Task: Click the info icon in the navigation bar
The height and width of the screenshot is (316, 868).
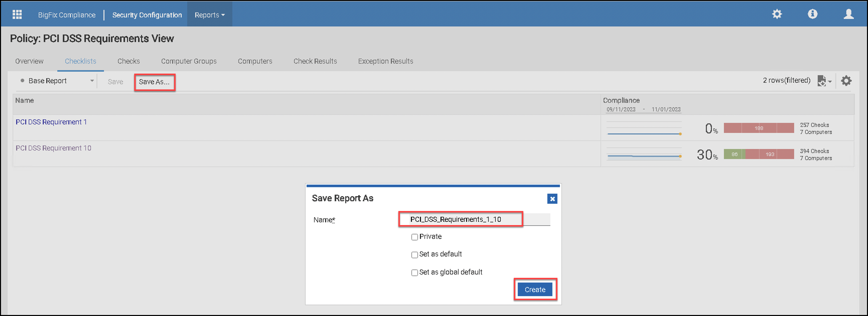Action: coord(813,14)
